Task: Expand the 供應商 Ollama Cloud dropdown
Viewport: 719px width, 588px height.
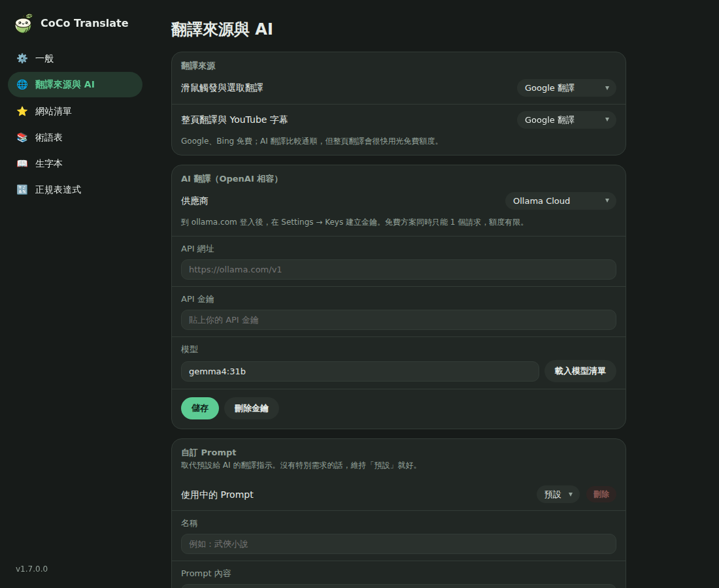Action: (x=560, y=201)
